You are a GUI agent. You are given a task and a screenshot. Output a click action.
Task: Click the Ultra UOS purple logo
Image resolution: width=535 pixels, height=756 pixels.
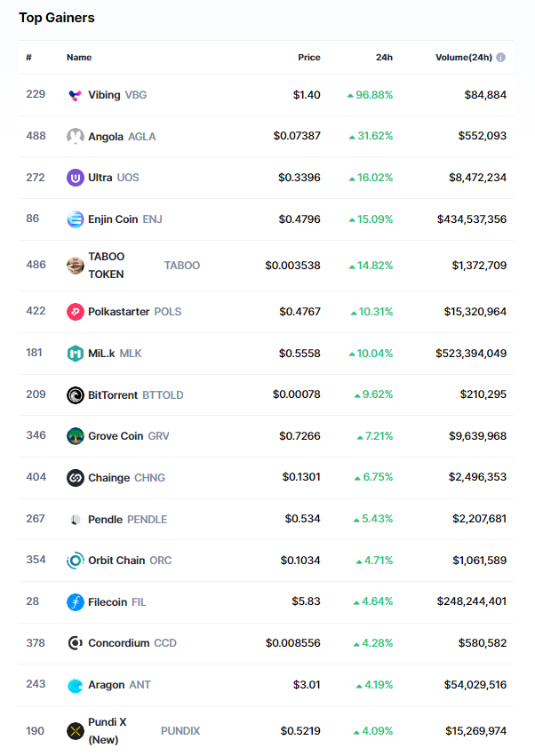click(76, 178)
